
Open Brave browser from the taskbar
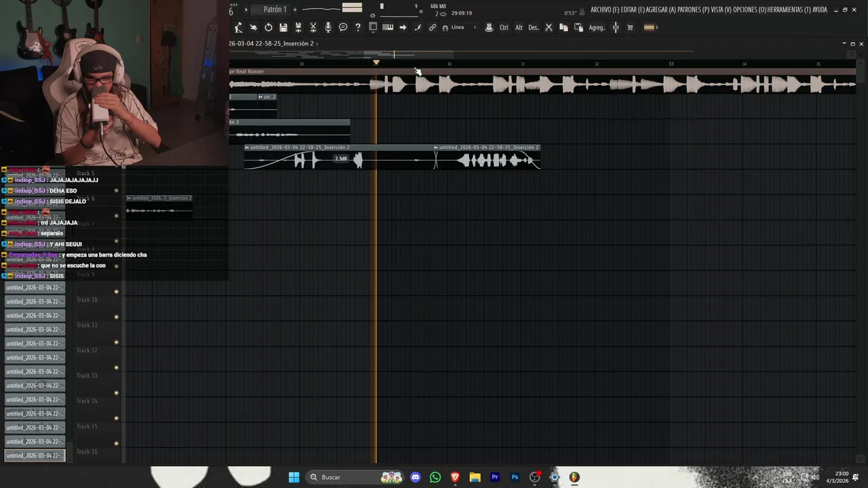[x=455, y=477]
